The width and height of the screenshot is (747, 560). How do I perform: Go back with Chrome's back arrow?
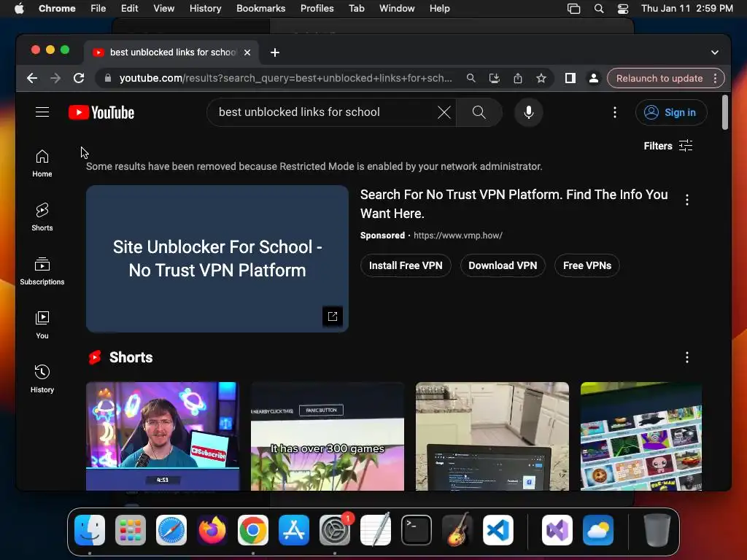point(32,78)
